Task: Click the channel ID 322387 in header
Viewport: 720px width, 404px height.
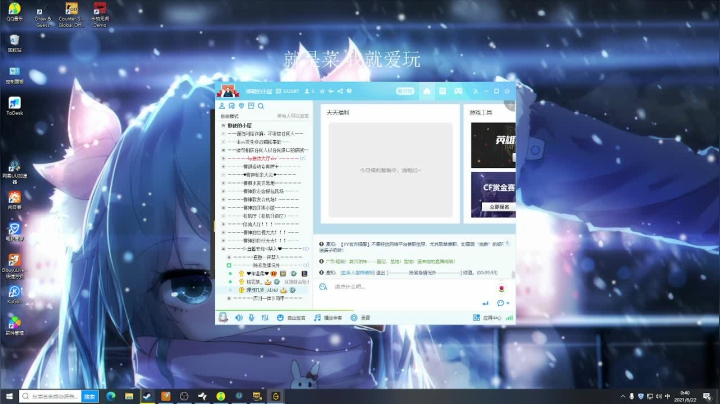Action: click(291, 91)
